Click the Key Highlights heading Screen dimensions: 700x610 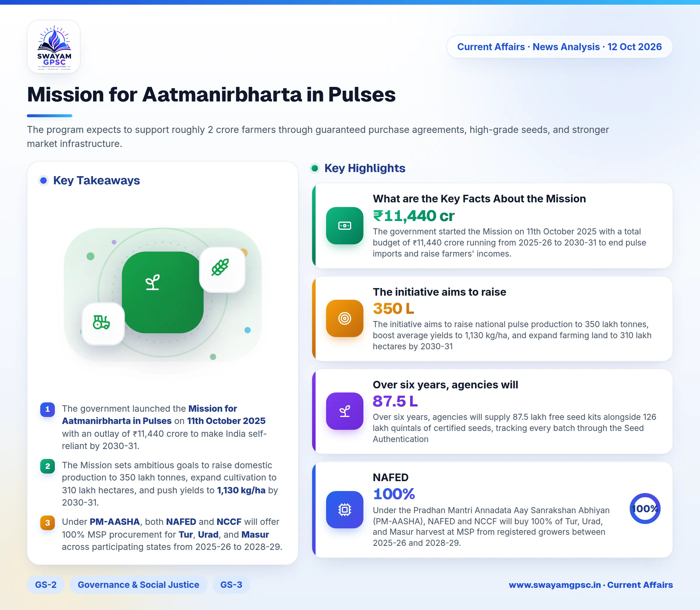[x=365, y=168]
